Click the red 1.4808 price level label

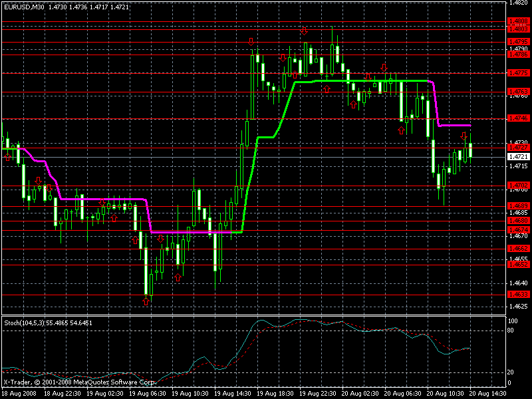(518, 21)
